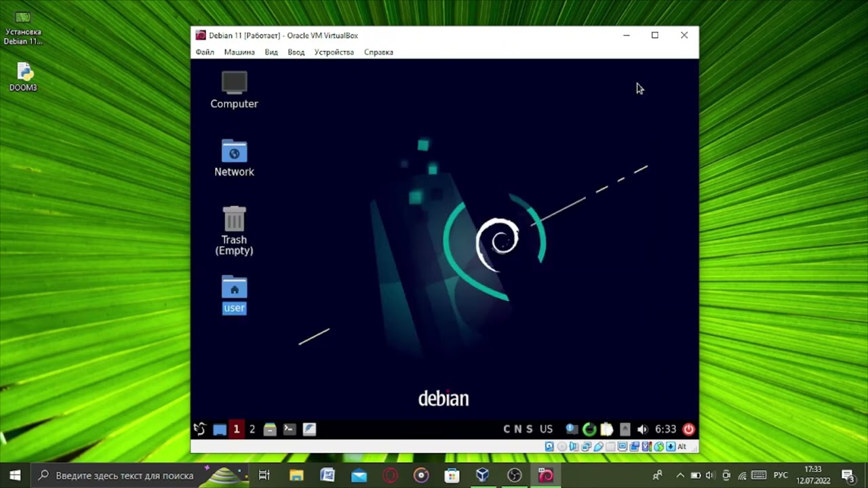Click the Scroll Lock 'S' indicator
The image size is (868, 488).
click(529, 429)
